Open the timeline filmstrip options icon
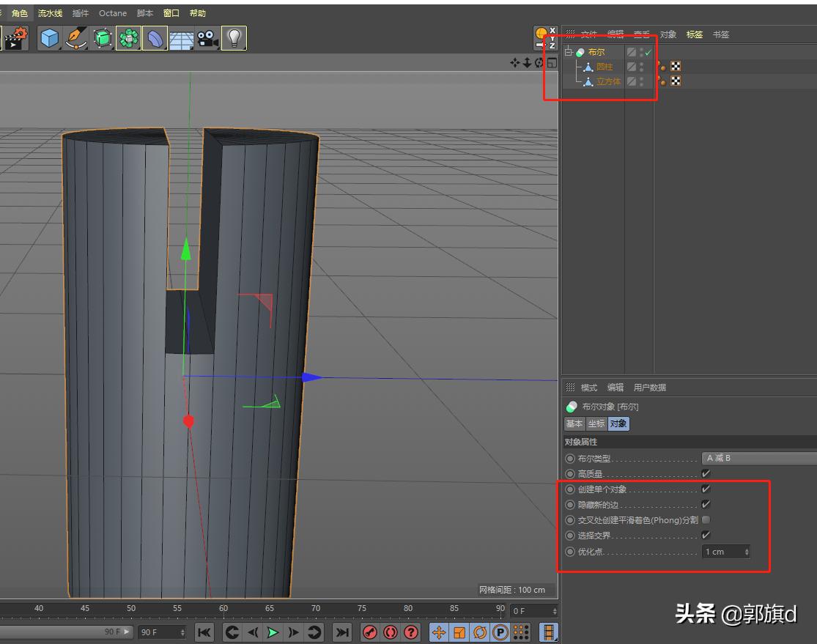817x644 pixels. [x=549, y=632]
